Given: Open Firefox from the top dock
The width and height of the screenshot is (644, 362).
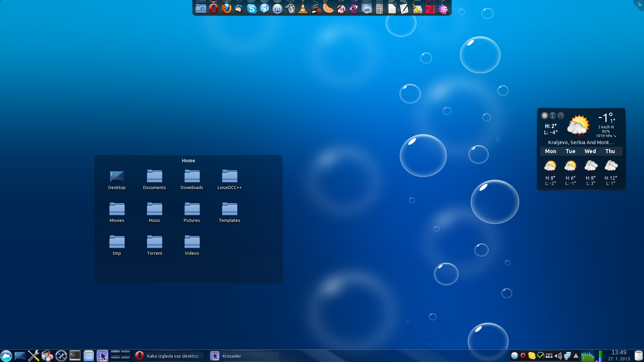Looking at the screenshot, I should click(226, 9).
